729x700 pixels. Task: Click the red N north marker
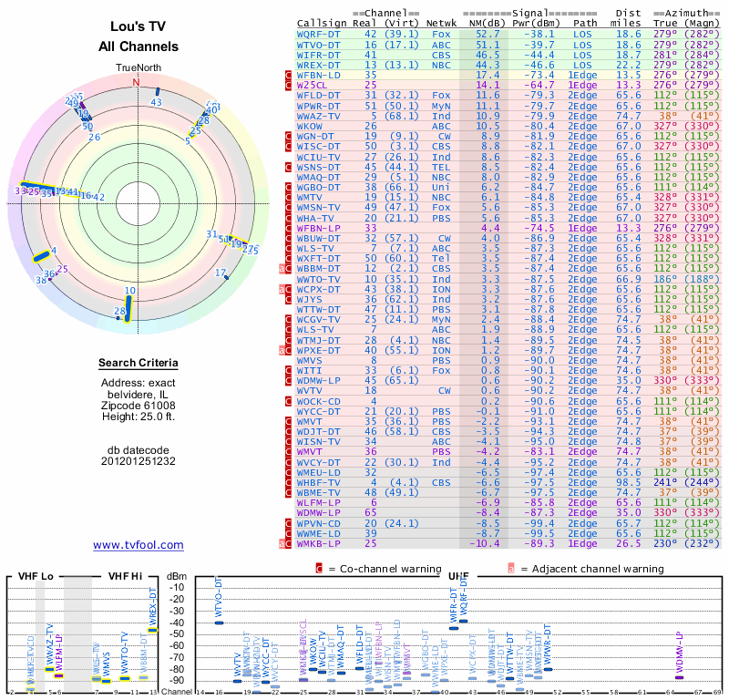[x=137, y=82]
